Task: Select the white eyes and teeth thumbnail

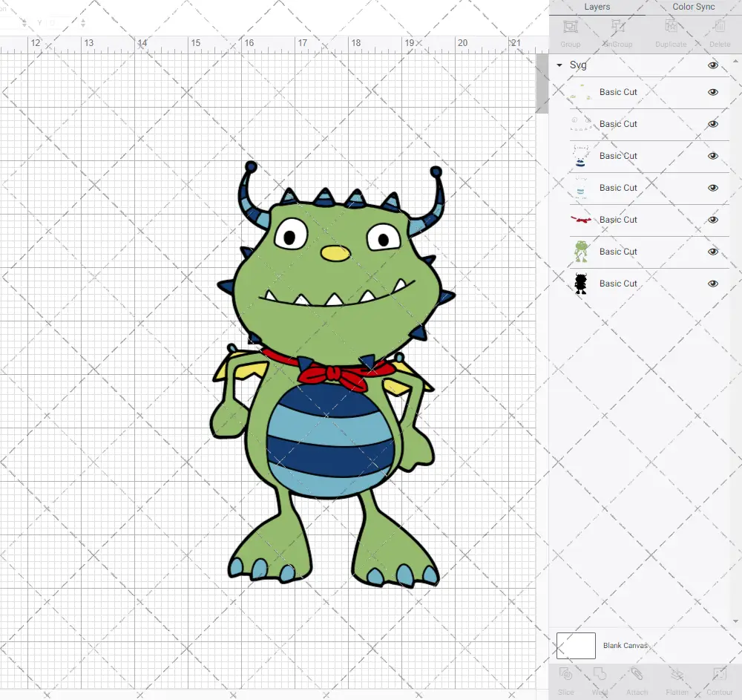Action: pyautogui.click(x=581, y=124)
